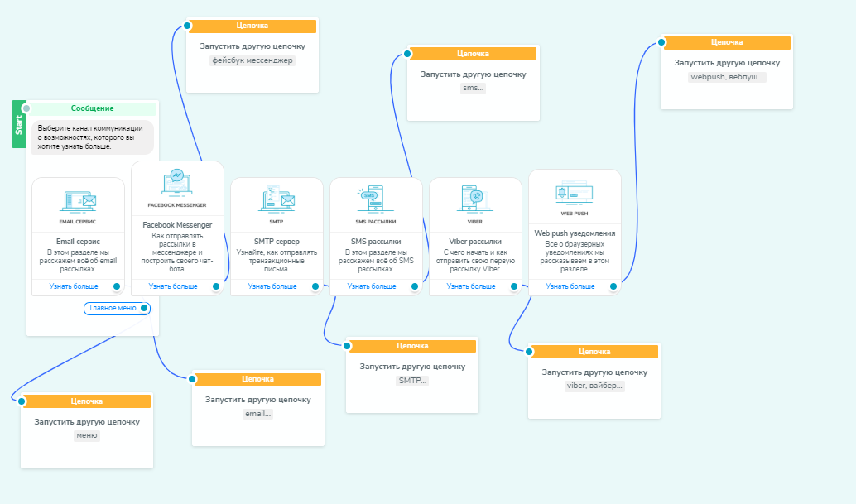856x504 pixels.
Task: Click the Web push уведомления card title
Action: [575, 233]
